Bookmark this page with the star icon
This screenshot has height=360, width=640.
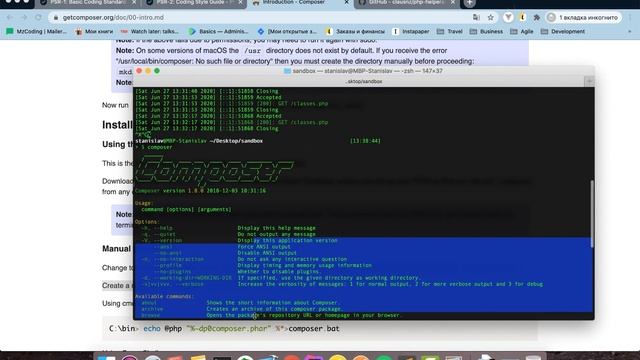(491, 18)
